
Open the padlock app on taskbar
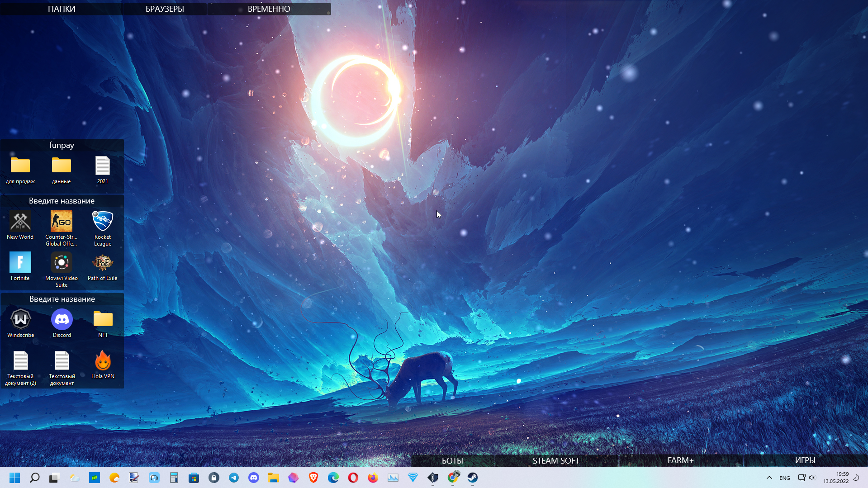(214, 478)
